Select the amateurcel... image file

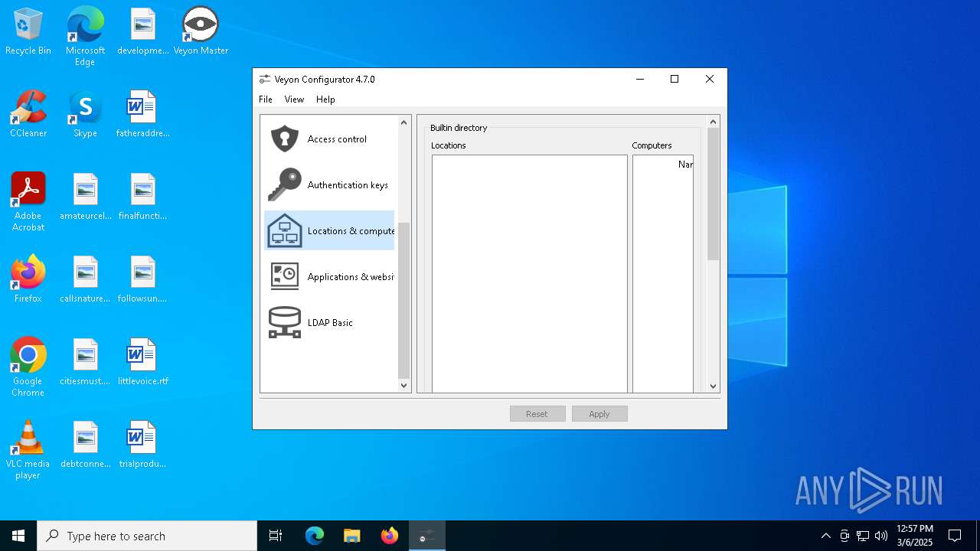[x=85, y=197]
